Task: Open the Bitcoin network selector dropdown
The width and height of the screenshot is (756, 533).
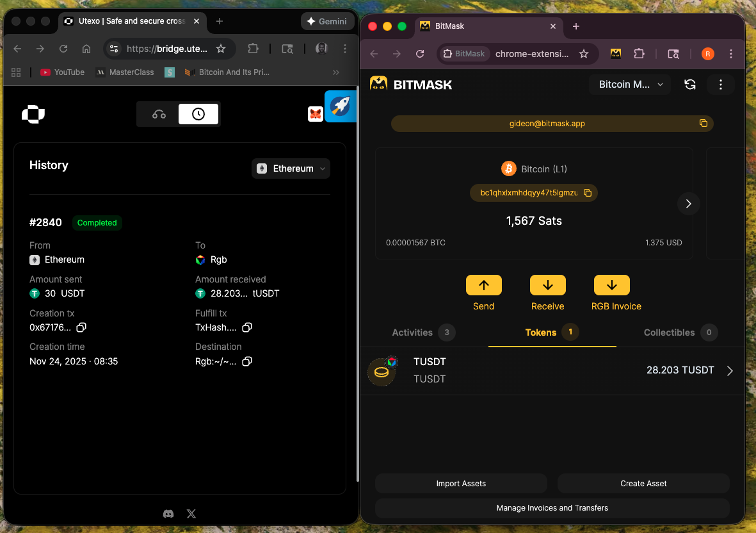Action: tap(630, 85)
